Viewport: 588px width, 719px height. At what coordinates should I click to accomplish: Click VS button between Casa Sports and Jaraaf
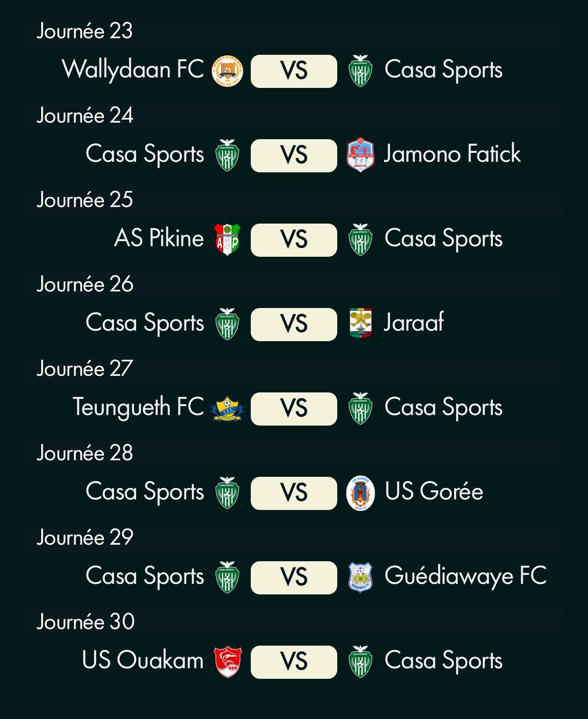[x=294, y=324]
